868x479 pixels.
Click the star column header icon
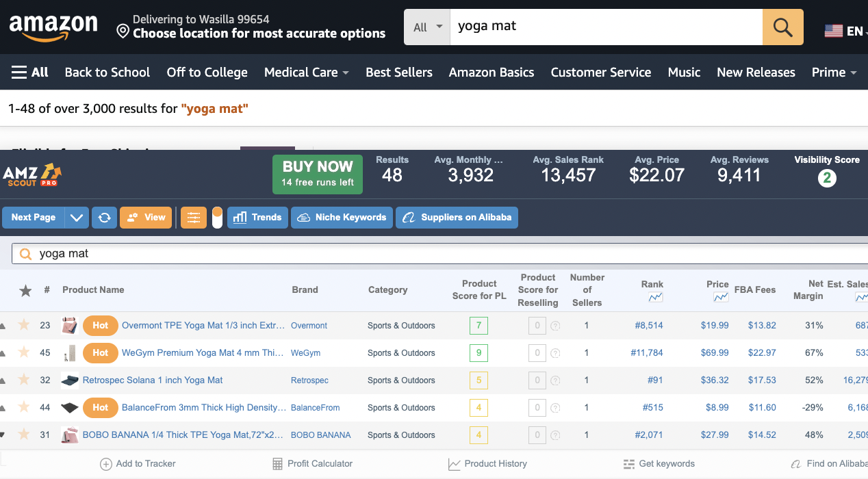(25, 291)
